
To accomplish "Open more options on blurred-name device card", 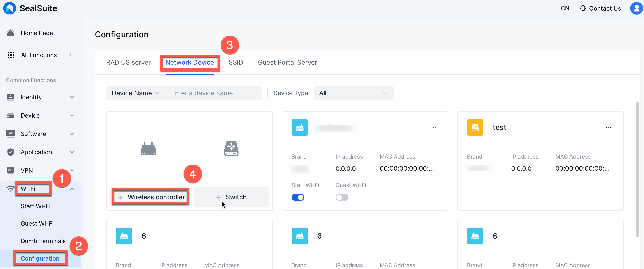I will coord(433,127).
